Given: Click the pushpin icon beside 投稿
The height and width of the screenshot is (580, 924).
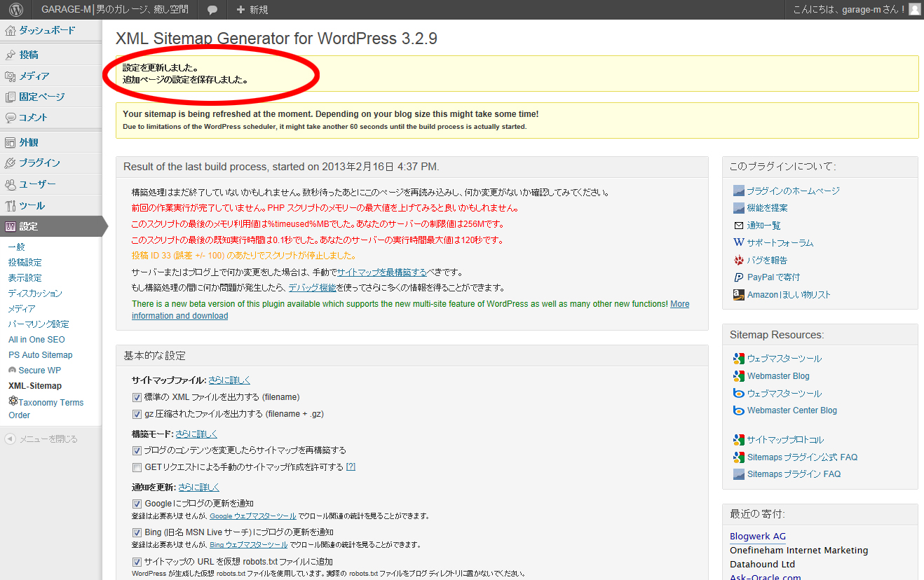Looking at the screenshot, I should pos(10,55).
